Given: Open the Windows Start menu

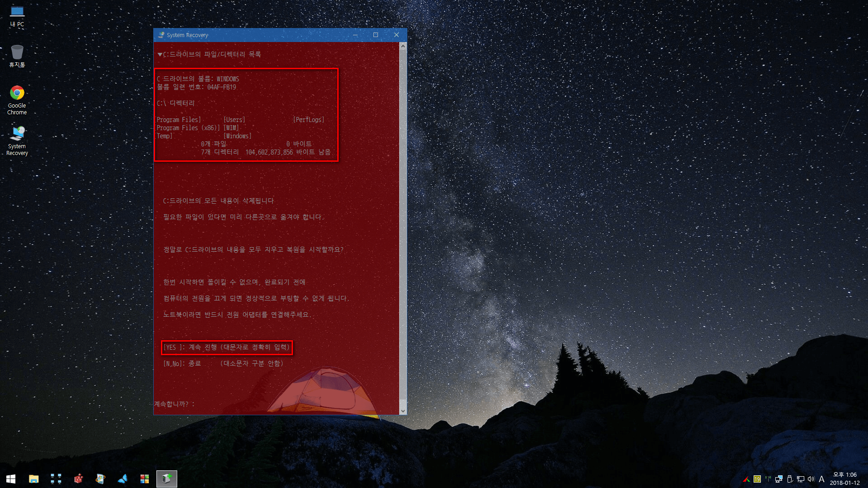Looking at the screenshot, I should coord(11,479).
